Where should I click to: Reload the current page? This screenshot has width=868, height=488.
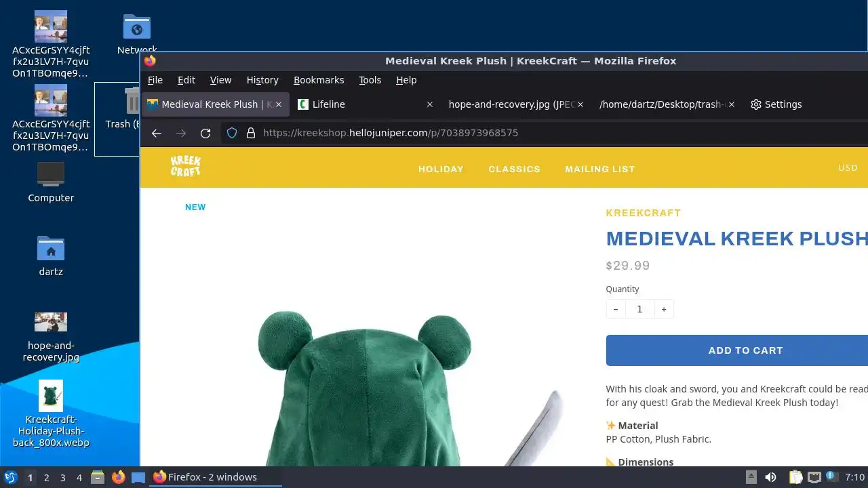[x=205, y=133]
